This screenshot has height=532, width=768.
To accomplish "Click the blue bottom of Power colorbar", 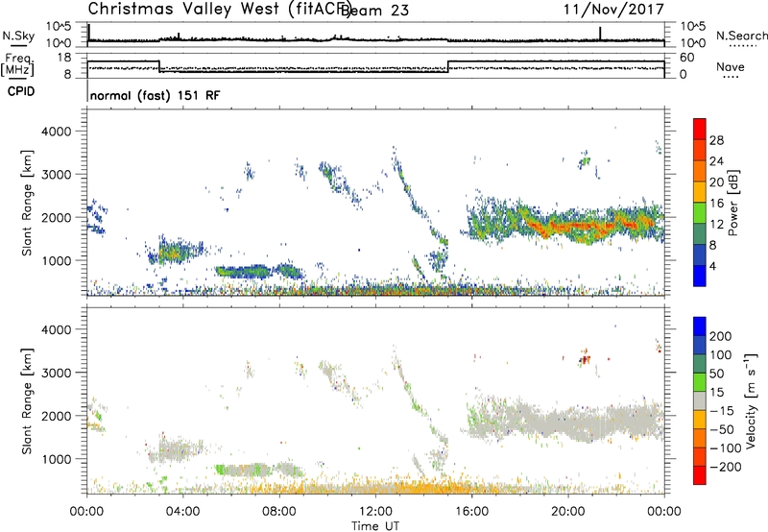I will pos(700,276).
